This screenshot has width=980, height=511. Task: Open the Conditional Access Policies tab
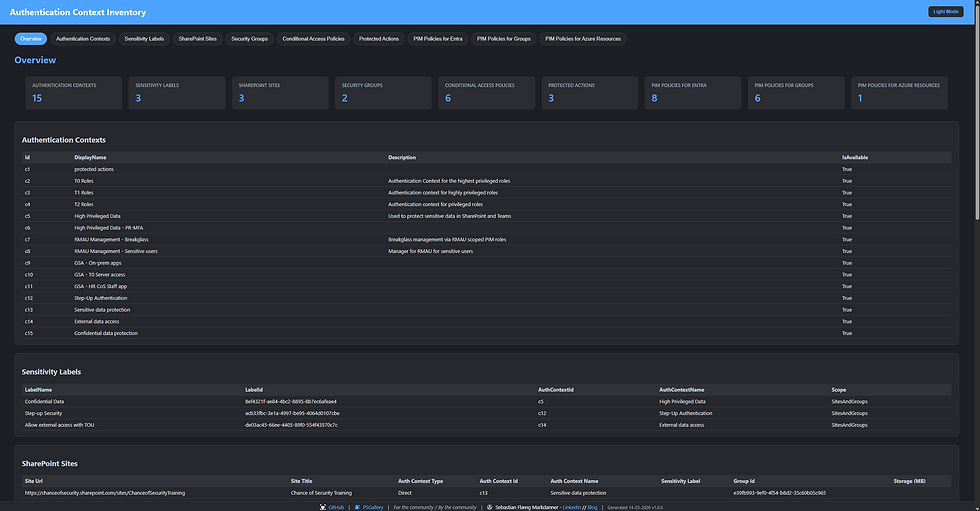[x=313, y=39]
